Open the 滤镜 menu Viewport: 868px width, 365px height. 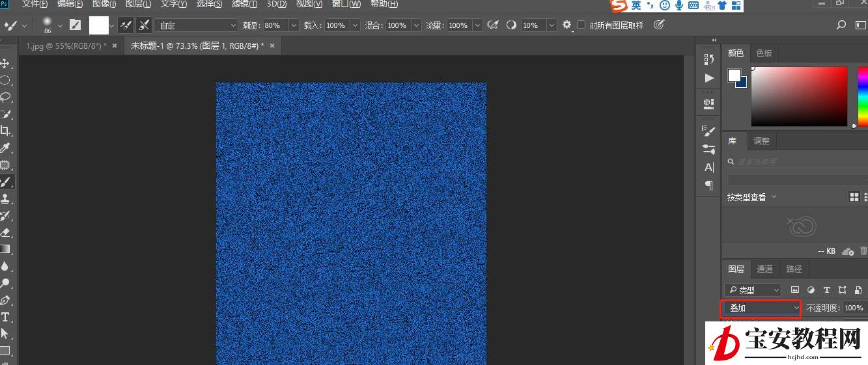pos(244,4)
